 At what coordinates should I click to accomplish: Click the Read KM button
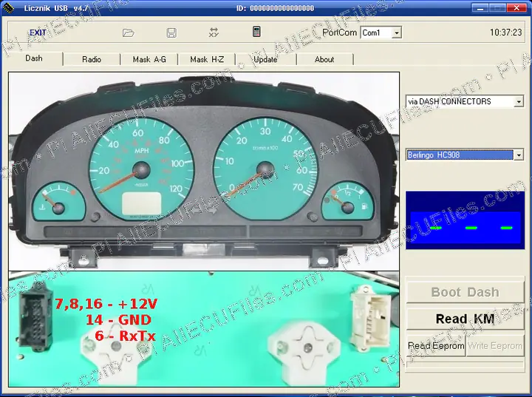(465, 319)
